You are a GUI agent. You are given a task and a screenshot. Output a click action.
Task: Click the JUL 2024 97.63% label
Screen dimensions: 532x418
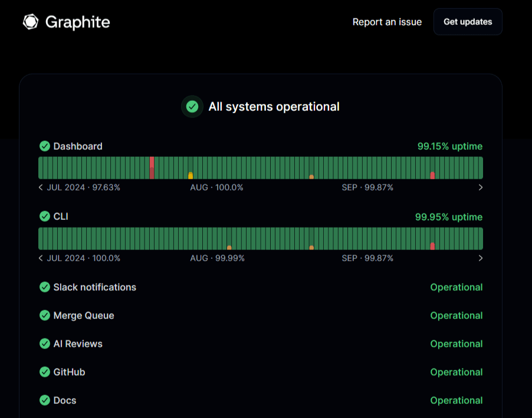[x=85, y=187]
